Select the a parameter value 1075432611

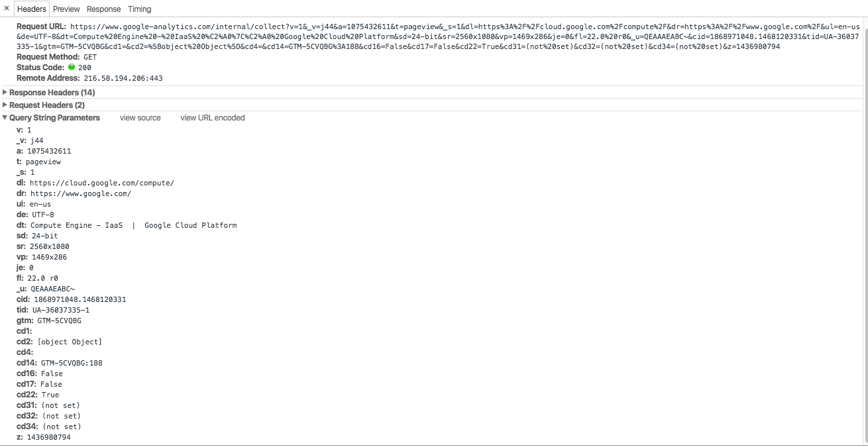coord(49,151)
